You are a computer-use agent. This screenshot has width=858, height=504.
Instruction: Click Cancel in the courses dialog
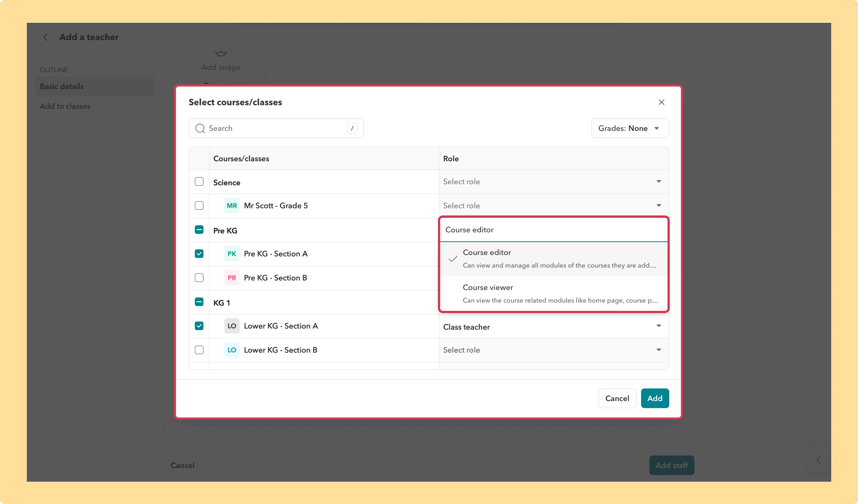tap(617, 398)
